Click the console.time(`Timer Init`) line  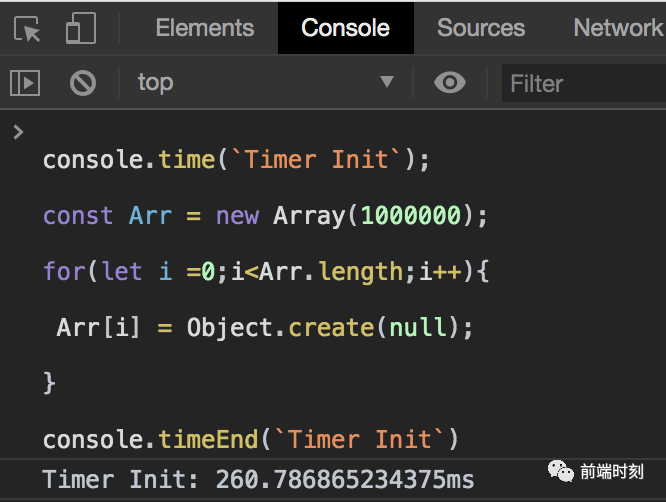tap(236, 160)
